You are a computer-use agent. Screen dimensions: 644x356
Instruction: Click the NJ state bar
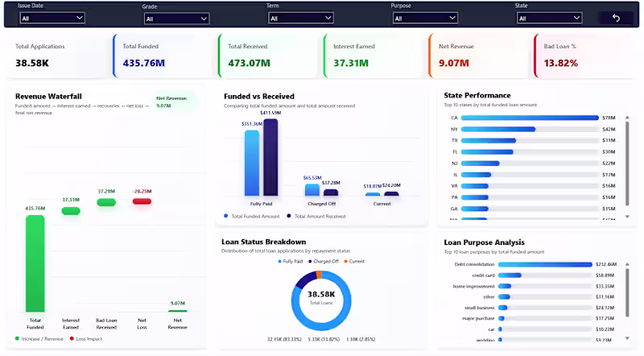(x=480, y=164)
